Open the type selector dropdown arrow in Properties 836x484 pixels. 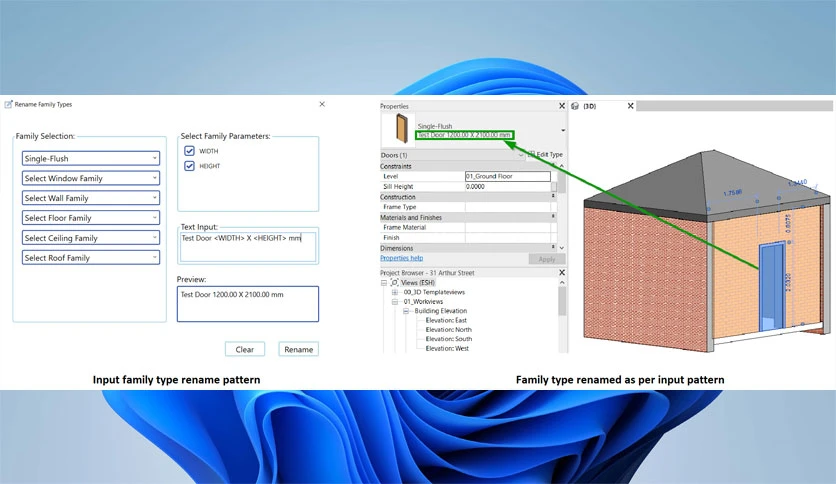pyautogui.click(x=563, y=131)
